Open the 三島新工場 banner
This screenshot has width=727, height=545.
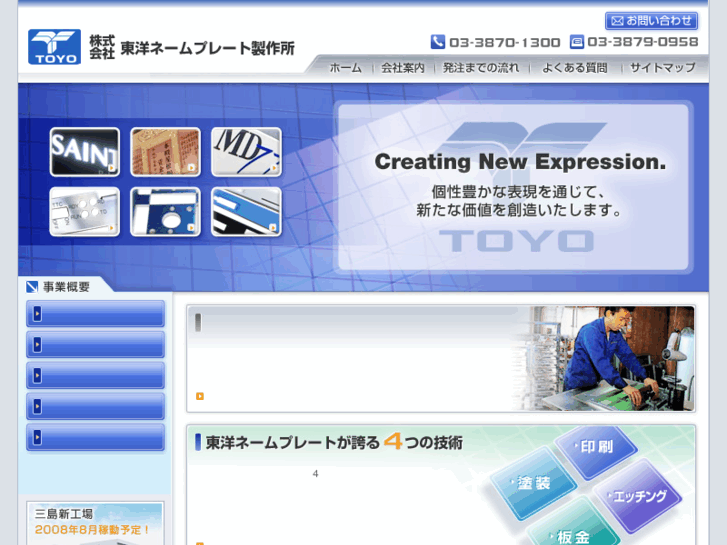tap(95, 523)
